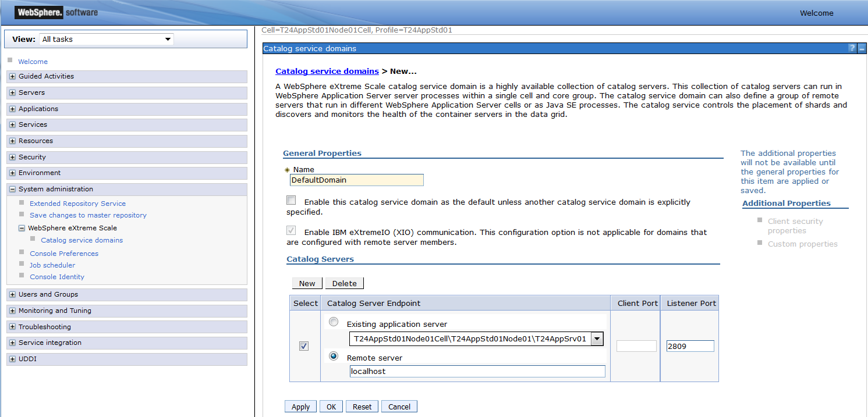Select the Existing application server radio button
868x417 pixels.
(334, 322)
